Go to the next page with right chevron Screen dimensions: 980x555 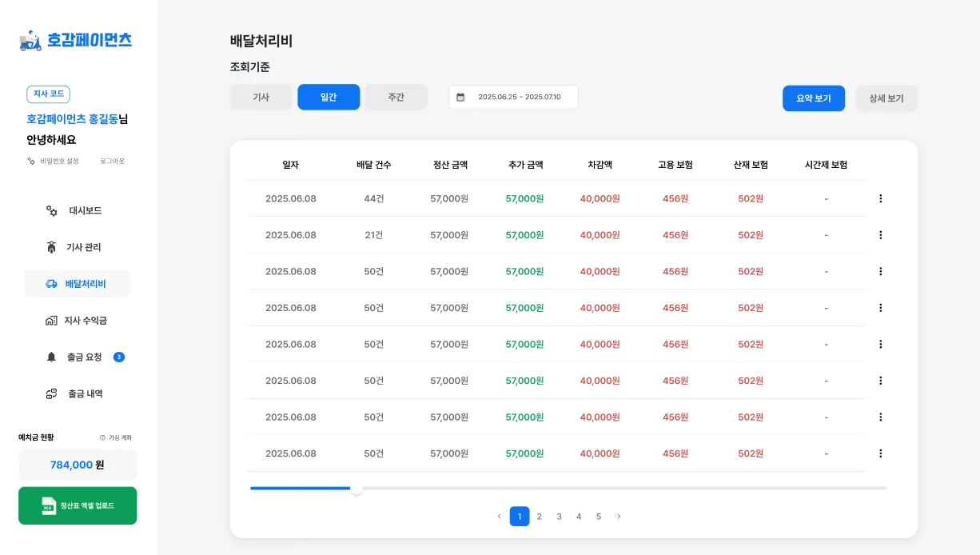click(x=619, y=517)
